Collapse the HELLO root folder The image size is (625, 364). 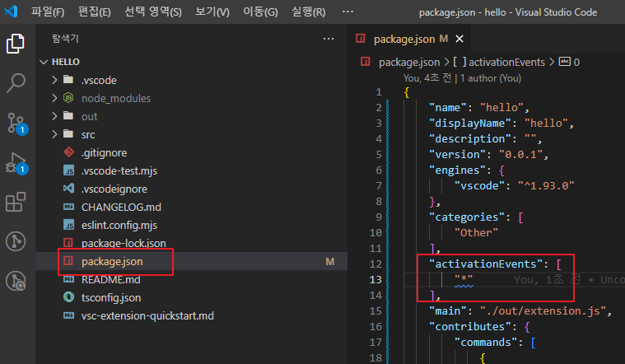(44, 62)
